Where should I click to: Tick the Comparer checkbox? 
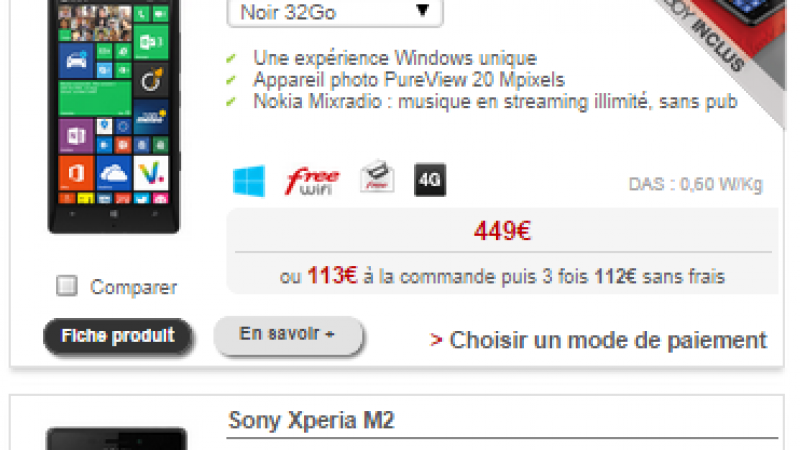pos(67,286)
